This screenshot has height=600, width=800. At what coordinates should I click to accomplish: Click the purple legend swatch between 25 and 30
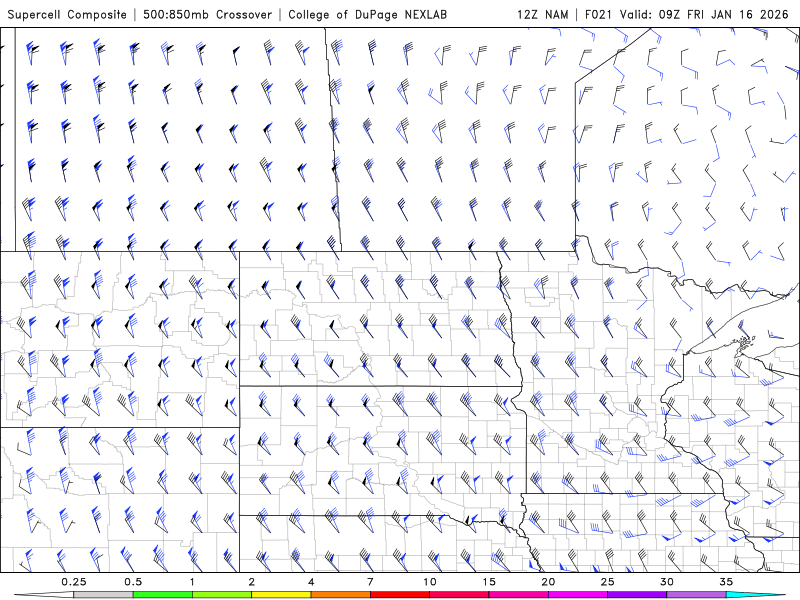[x=637, y=595]
